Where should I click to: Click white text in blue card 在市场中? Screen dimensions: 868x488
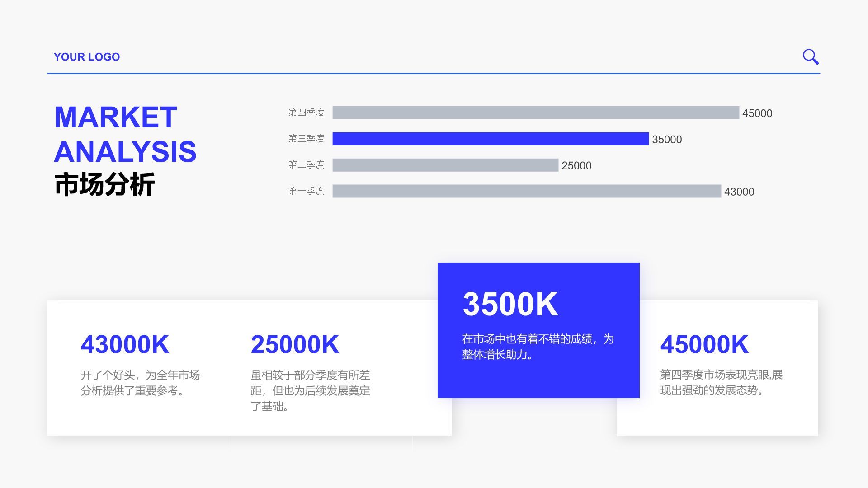538,347
